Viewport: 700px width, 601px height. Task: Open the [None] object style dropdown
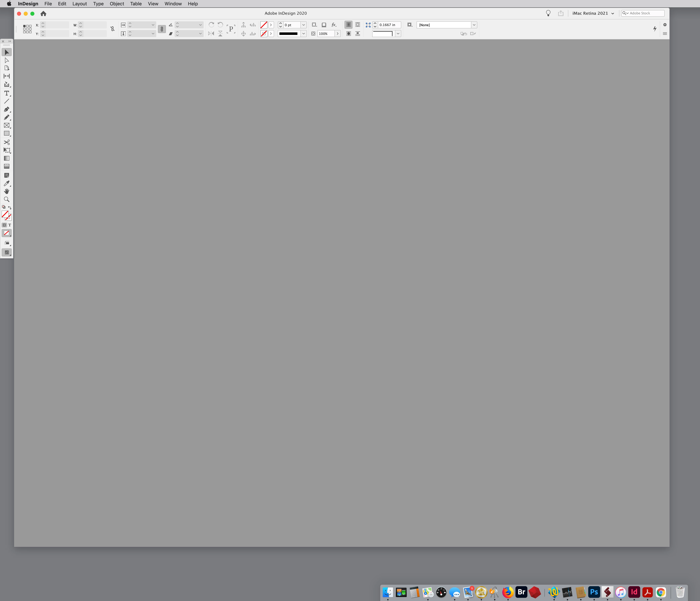474,25
